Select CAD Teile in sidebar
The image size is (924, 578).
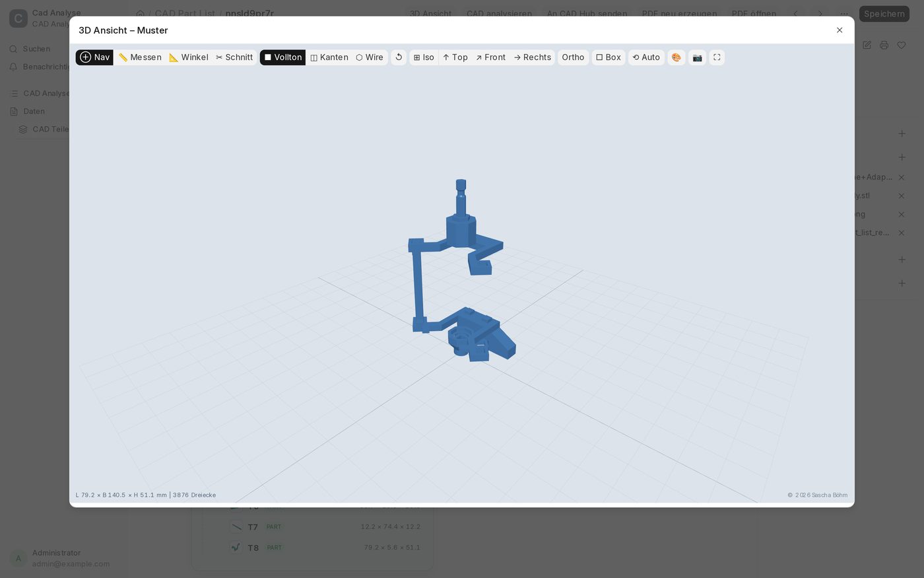(x=44, y=129)
